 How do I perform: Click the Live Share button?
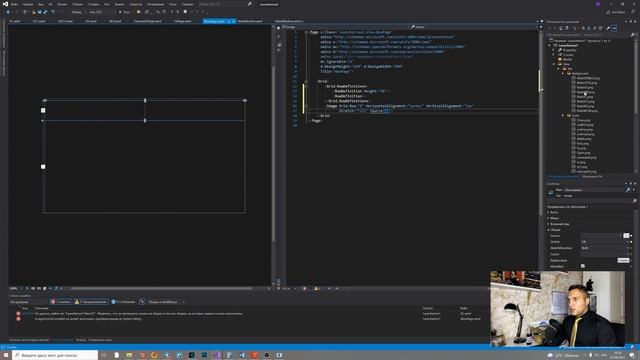coord(616,12)
